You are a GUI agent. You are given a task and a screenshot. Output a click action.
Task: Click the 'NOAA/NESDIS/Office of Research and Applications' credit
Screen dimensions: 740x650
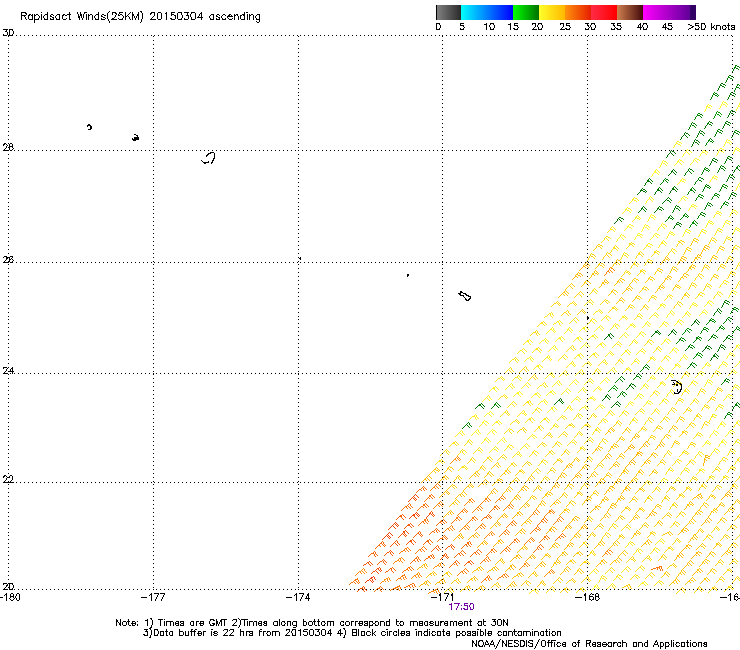point(589,644)
